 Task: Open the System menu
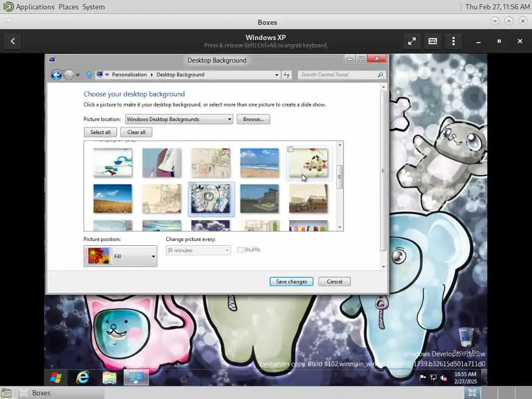(x=94, y=7)
